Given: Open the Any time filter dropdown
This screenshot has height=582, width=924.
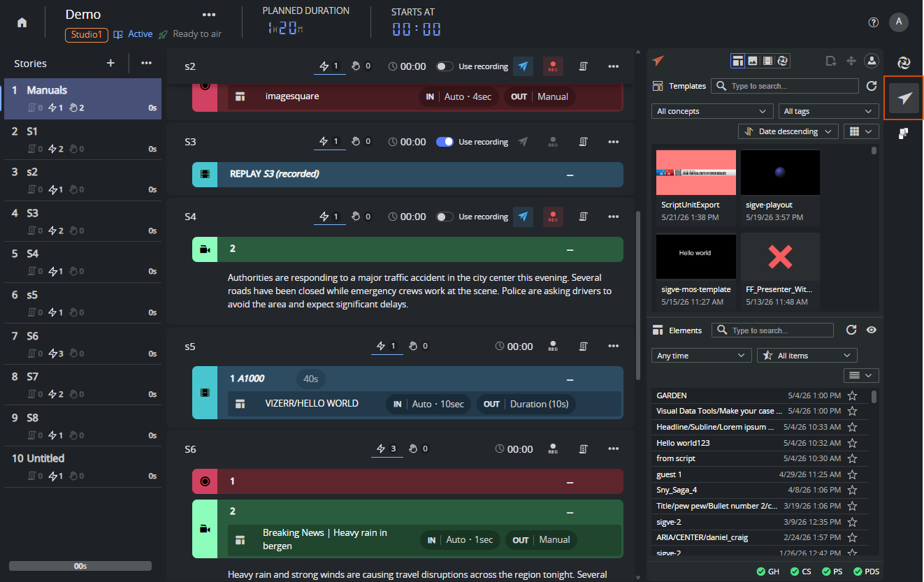Looking at the screenshot, I should (x=701, y=356).
